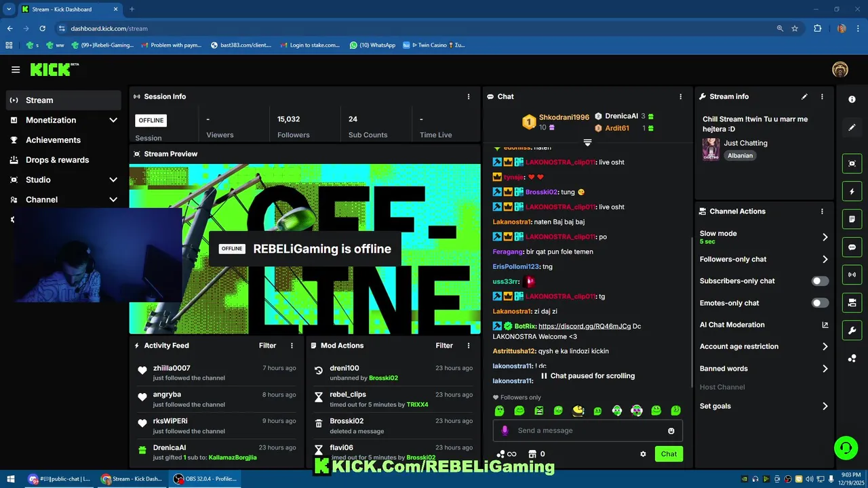Click zhillla0007 in the Activity Feed
Image resolution: width=868 pixels, height=488 pixels.
point(172,368)
